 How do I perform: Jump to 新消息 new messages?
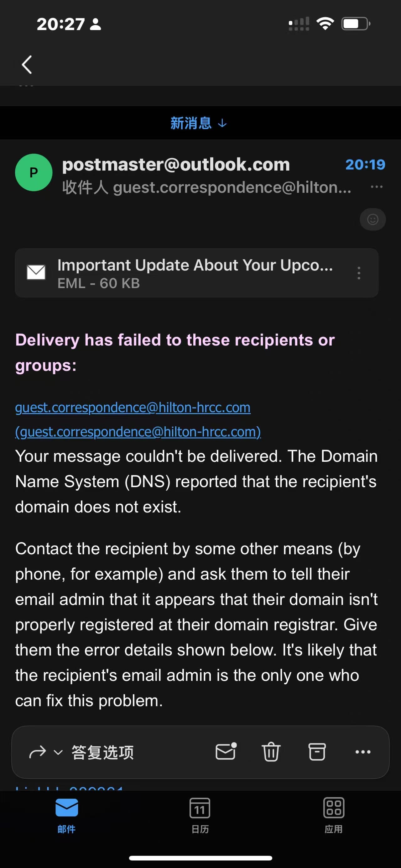pos(199,123)
